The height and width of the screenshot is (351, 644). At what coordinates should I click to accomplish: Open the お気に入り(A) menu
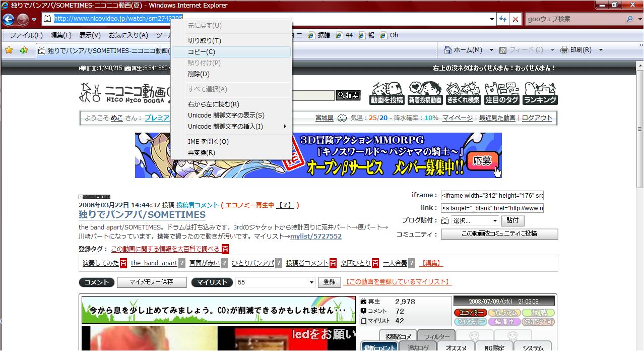(x=128, y=35)
